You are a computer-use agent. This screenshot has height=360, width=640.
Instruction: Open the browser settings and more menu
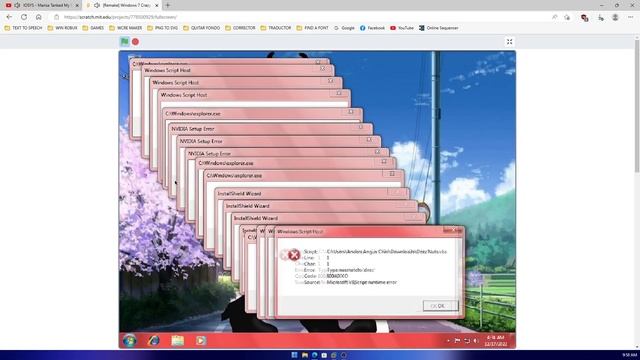[x=631, y=17]
